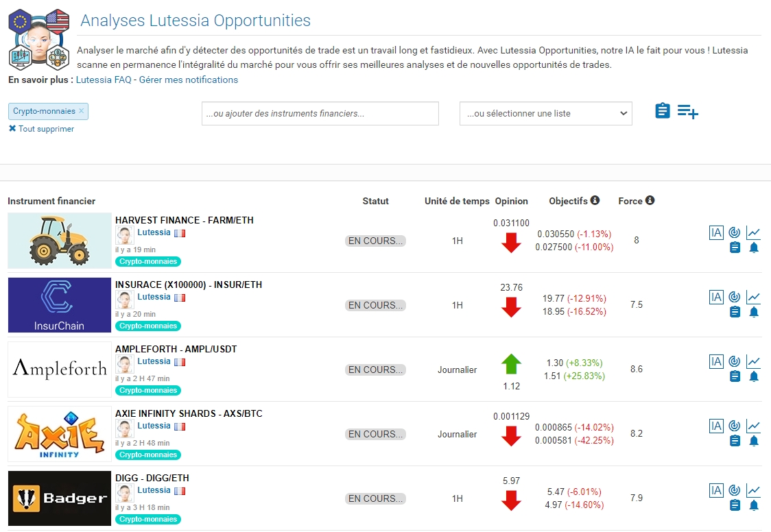The height and width of the screenshot is (532, 771).
Task: Open IA analysis for Ampleforth AMPL/USDT
Action: [716, 361]
